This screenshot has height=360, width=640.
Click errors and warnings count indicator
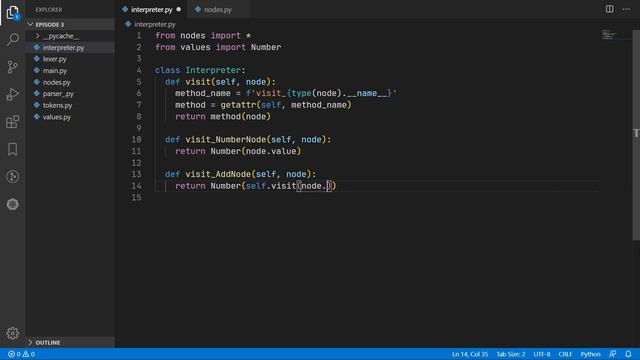coord(22,354)
